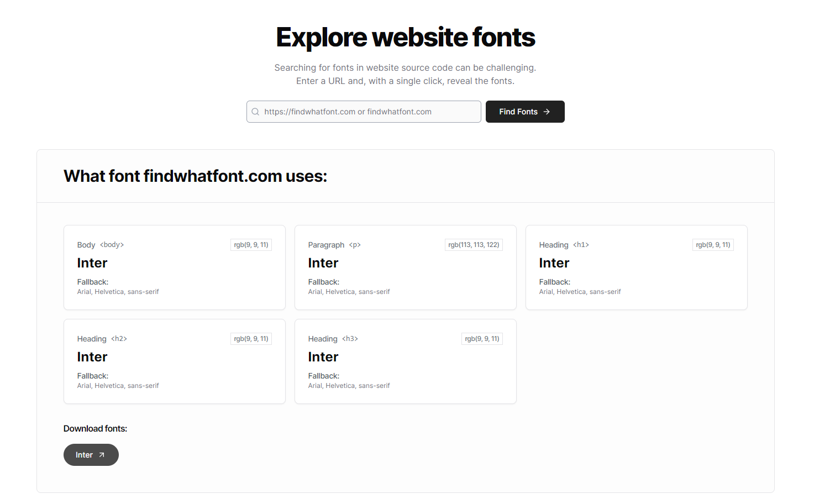Click the arrow icon on Find Fonts button
The image size is (814, 504).
[x=547, y=112]
